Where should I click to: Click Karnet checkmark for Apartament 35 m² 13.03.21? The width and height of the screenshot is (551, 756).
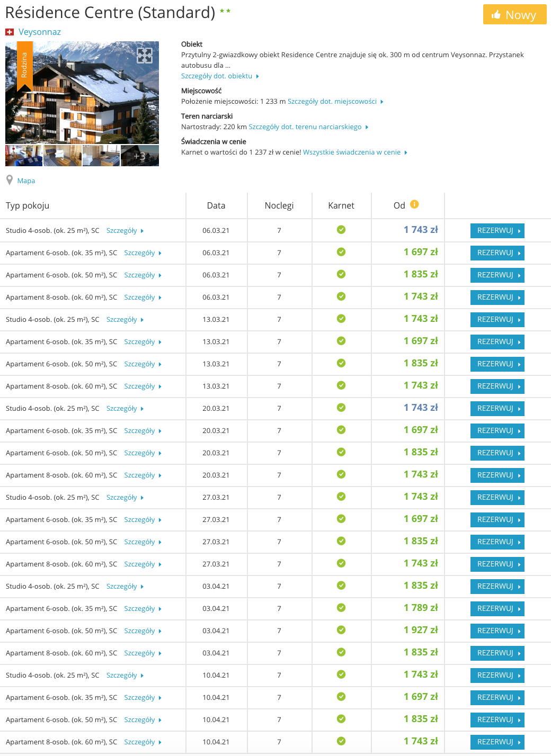tap(341, 341)
